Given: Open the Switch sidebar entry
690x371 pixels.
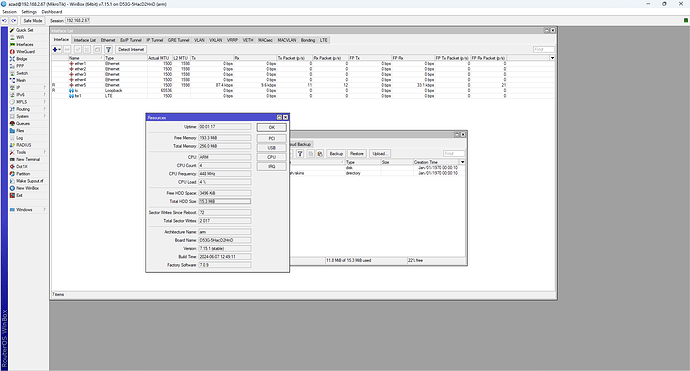Looking at the screenshot, I should [x=22, y=73].
